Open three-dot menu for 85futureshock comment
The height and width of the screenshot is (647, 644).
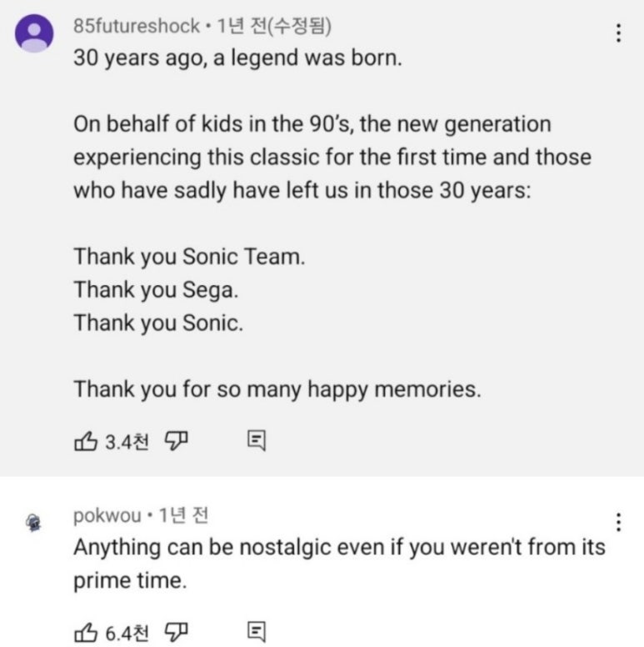coord(618,33)
